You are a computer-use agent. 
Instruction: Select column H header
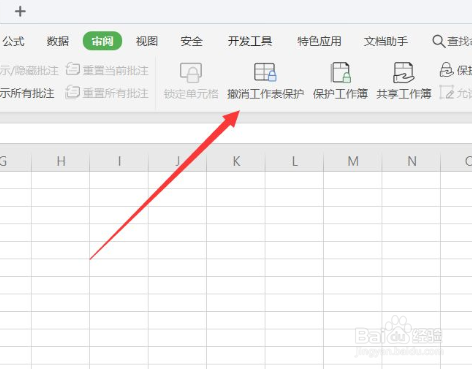61,161
